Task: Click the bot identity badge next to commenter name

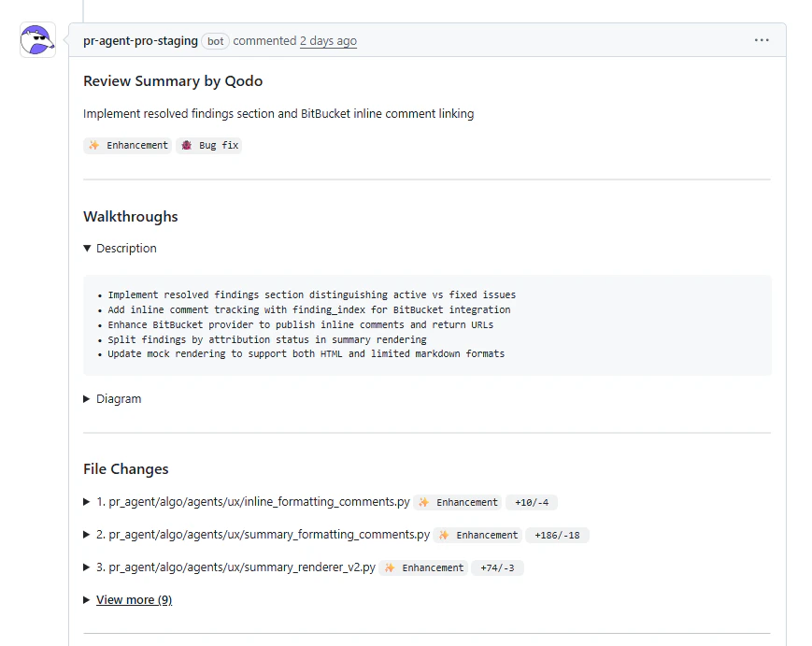Action: point(215,40)
